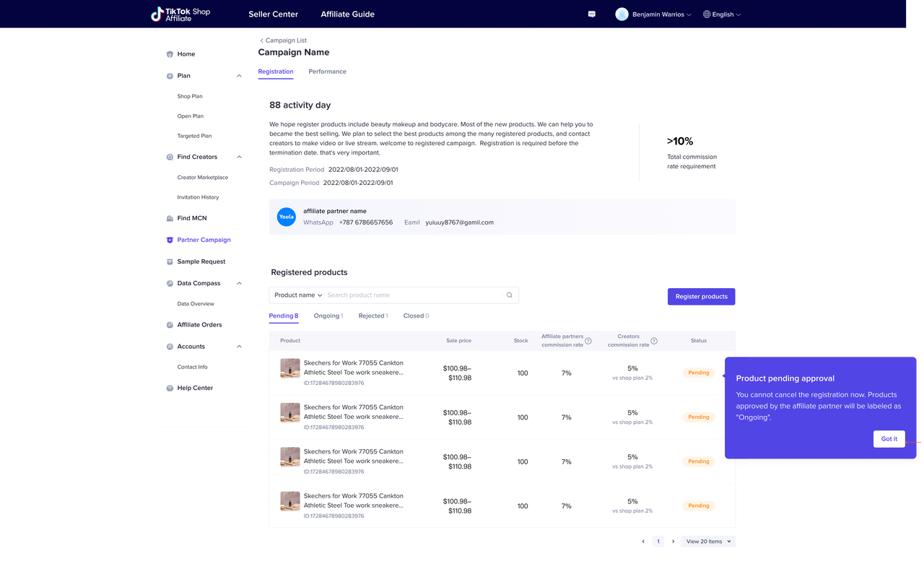This screenshot has width=924, height=564.
Task: Collapse the Plan menu section
Action: (239, 76)
